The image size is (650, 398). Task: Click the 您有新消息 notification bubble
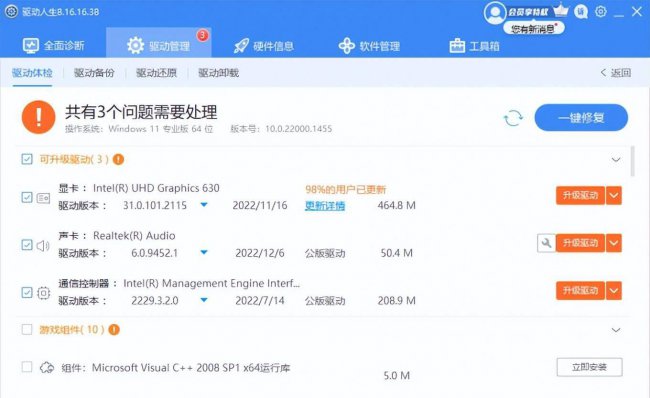click(x=534, y=29)
